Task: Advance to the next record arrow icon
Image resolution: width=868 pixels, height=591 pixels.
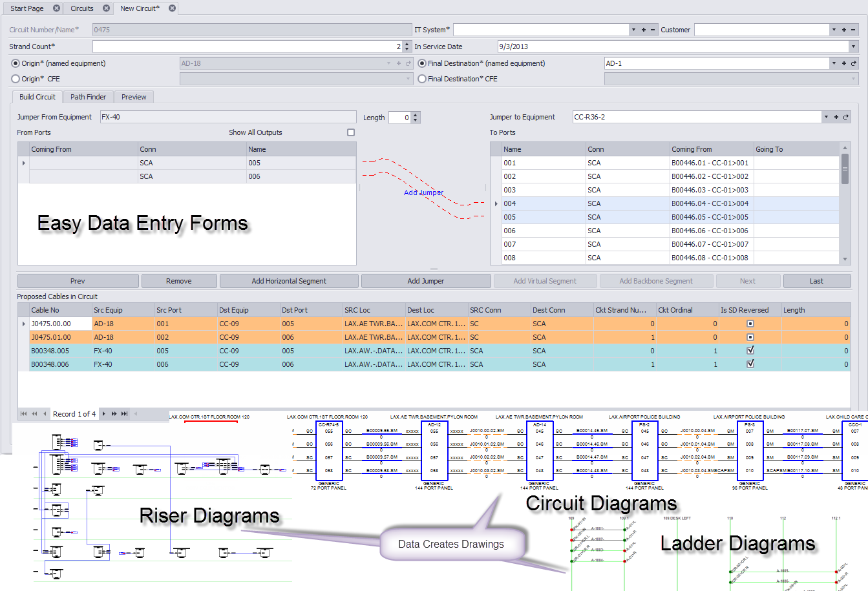Action: (x=103, y=413)
